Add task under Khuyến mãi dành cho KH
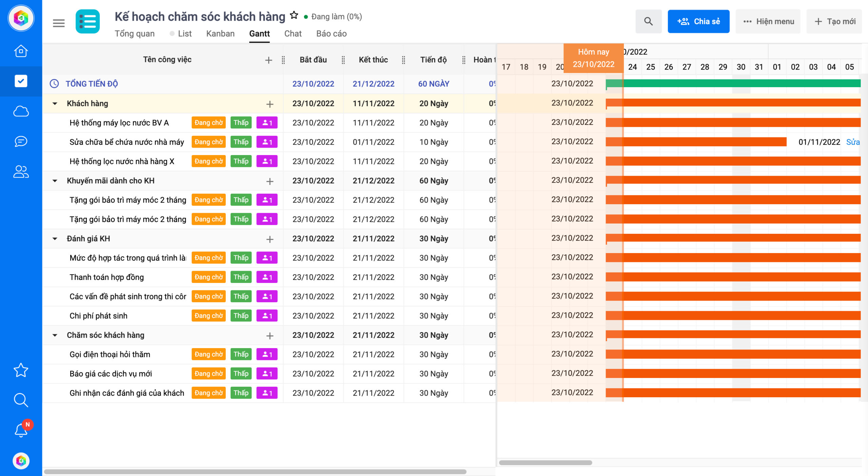This screenshot has height=476, width=868. tap(270, 182)
